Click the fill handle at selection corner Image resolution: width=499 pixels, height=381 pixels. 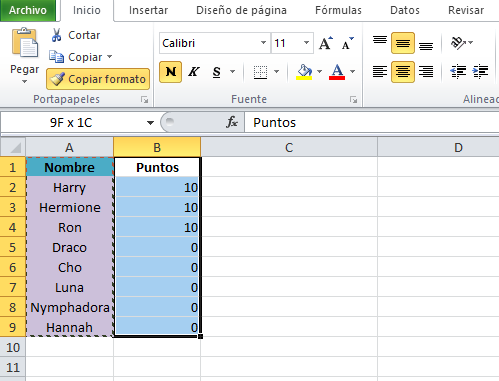pyautogui.click(x=200, y=336)
